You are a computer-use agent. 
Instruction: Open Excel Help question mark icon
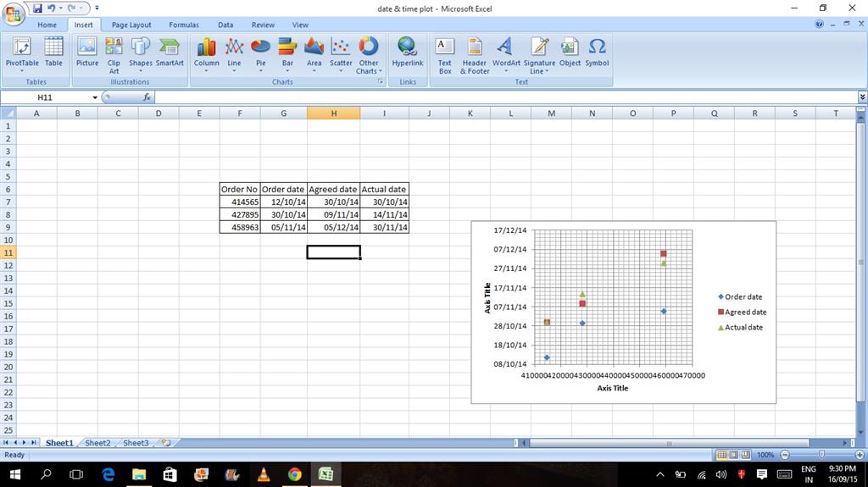[820, 25]
